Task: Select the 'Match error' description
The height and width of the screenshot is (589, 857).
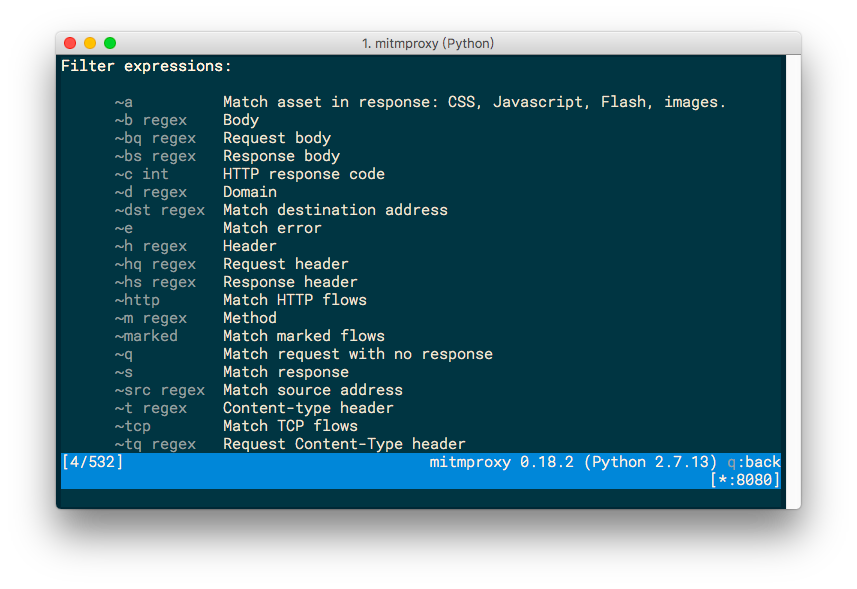Action: 272,228
